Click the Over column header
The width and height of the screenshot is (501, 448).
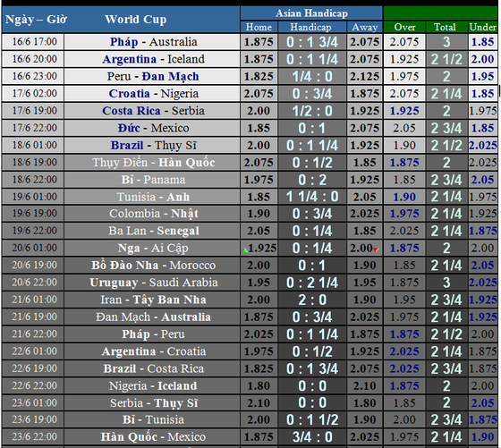click(404, 28)
